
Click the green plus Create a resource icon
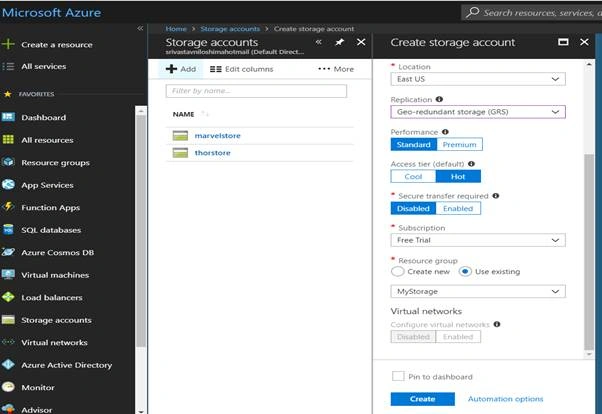[x=8, y=44]
